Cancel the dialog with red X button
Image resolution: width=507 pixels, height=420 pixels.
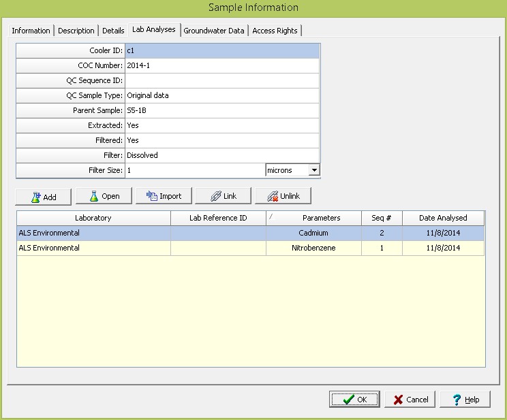pyautogui.click(x=410, y=400)
